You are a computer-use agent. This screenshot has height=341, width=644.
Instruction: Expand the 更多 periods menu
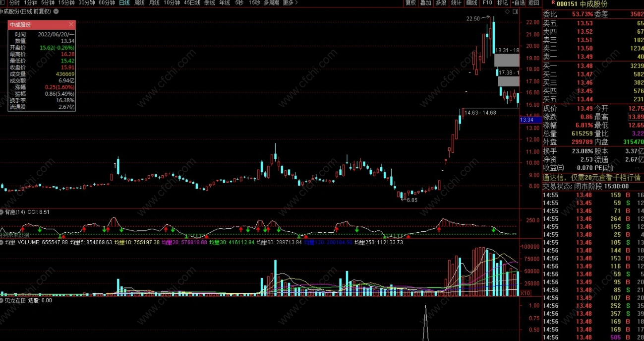291,3
